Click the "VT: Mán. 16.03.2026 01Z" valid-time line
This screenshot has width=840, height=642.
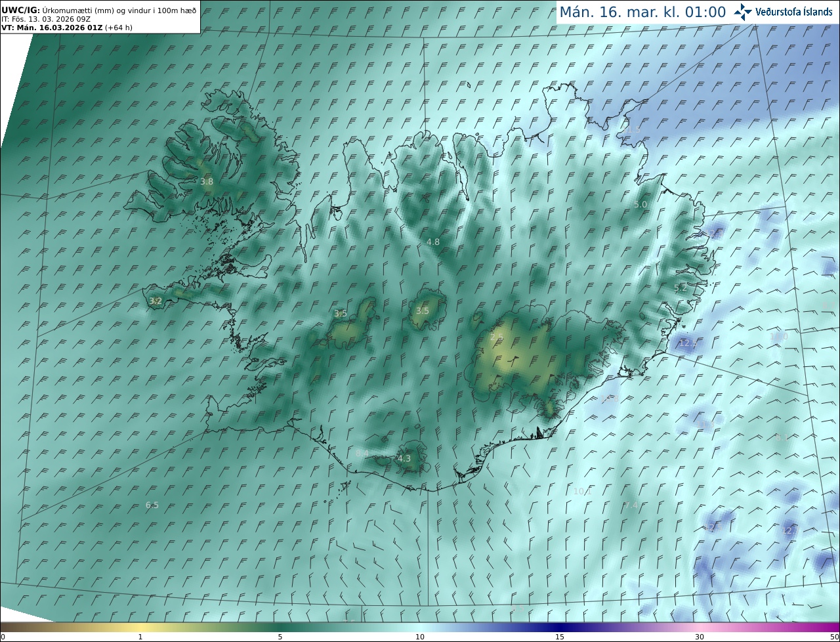click(x=68, y=28)
